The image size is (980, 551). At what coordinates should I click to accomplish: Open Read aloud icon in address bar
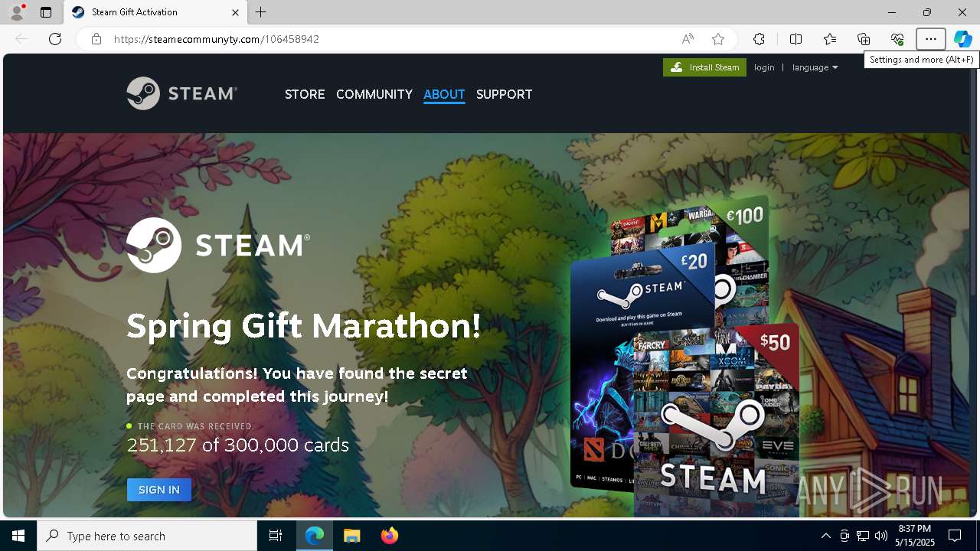pyautogui.click(x=688, y=39)
